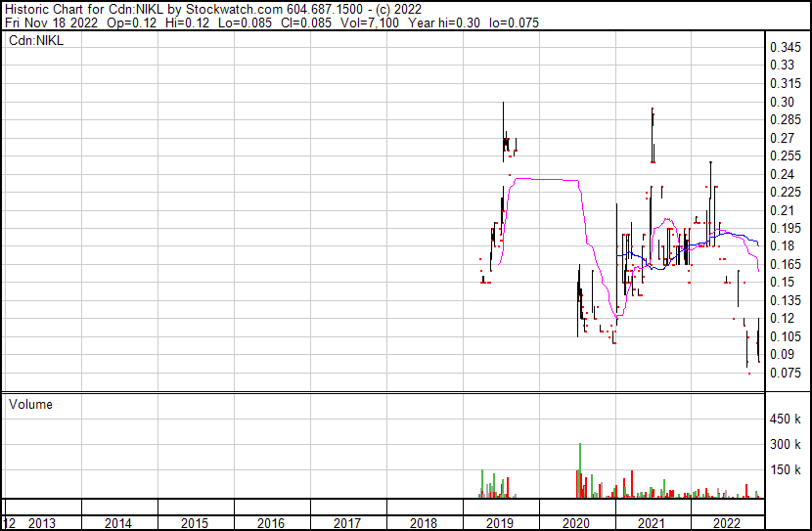The width and height of the screenshot is (812, 531).
Task: Click the 0.345 price axis label
Action: tap(788, 47)
